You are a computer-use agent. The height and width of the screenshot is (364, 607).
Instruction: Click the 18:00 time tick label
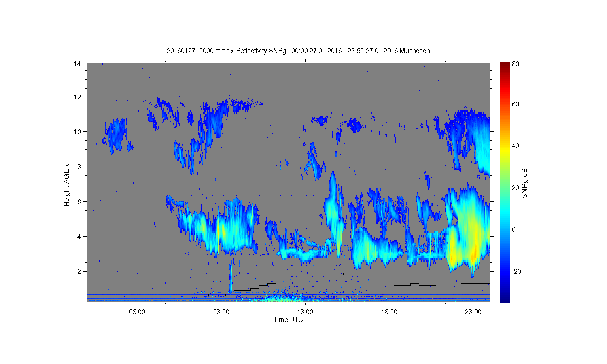tap(389, 312)
